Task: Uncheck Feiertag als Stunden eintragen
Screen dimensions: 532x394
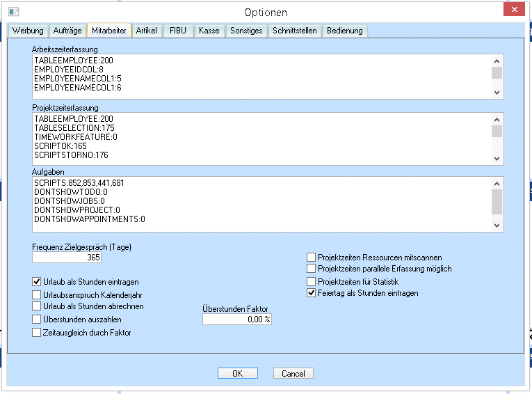Action: click(312, 293)
